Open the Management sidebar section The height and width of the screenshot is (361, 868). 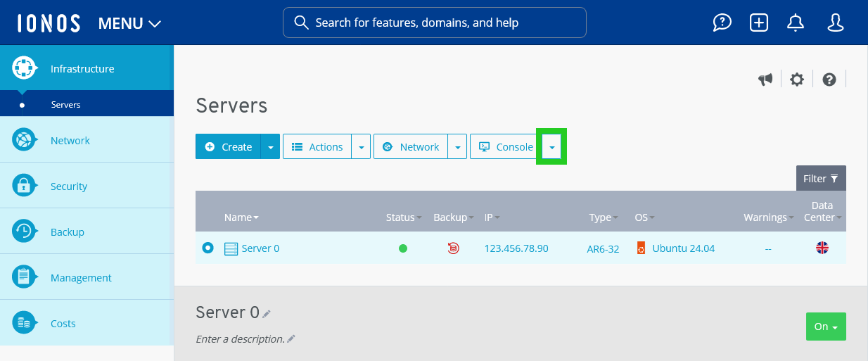(x=87, y=277)
